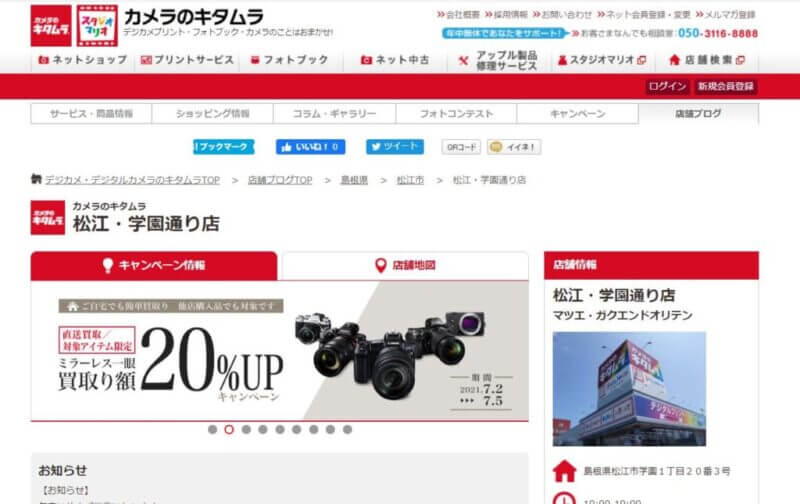Open ネット中古 from main navigation
The image size is (800, 504).
(x=395, y=60)
